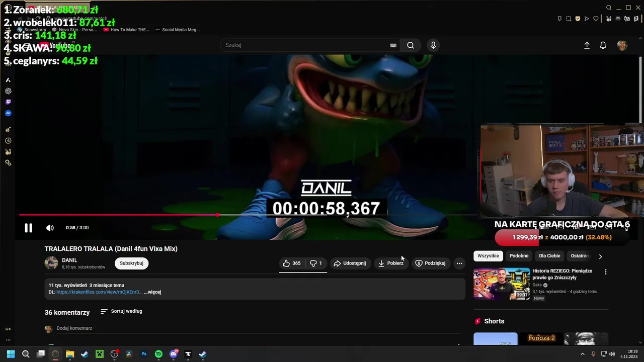Open Windows taskbar search
The image size is (644, 362).
[x=26, y=354]
